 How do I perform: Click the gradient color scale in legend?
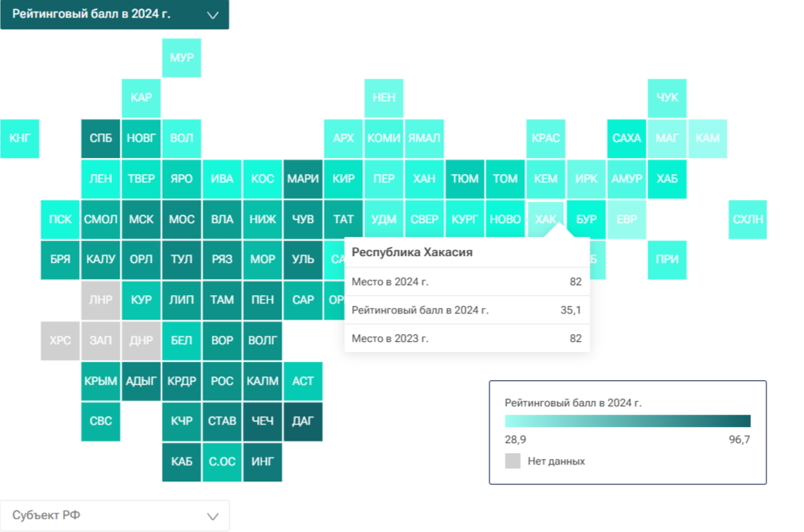tap(628, 421)
